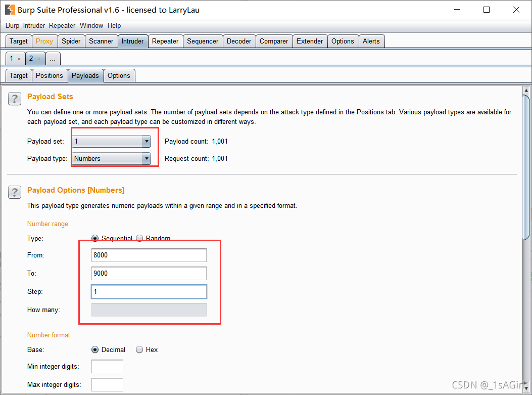Open the Repeater menu
This screenshot has height=395, width=532.
tap(62, 25)
